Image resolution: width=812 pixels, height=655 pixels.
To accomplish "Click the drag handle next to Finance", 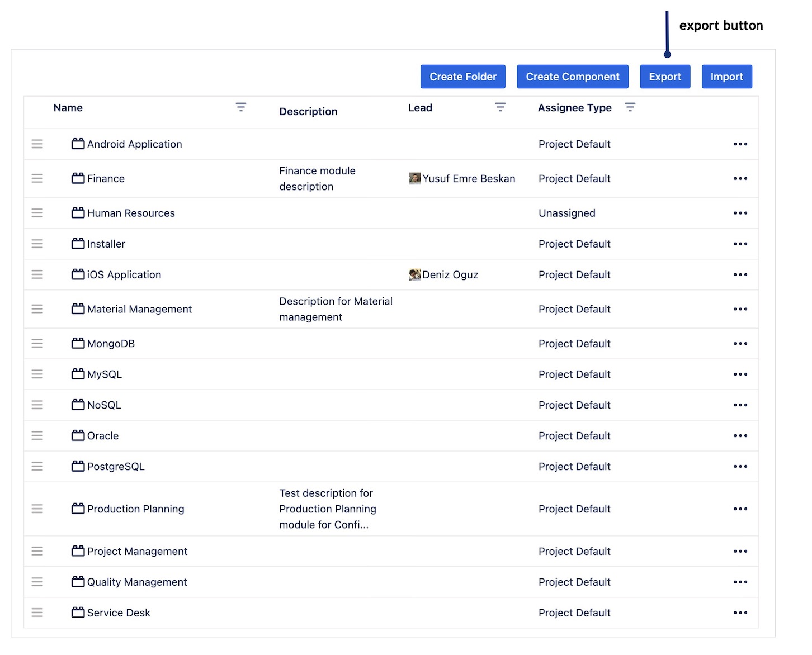I will tap(37, 178).
